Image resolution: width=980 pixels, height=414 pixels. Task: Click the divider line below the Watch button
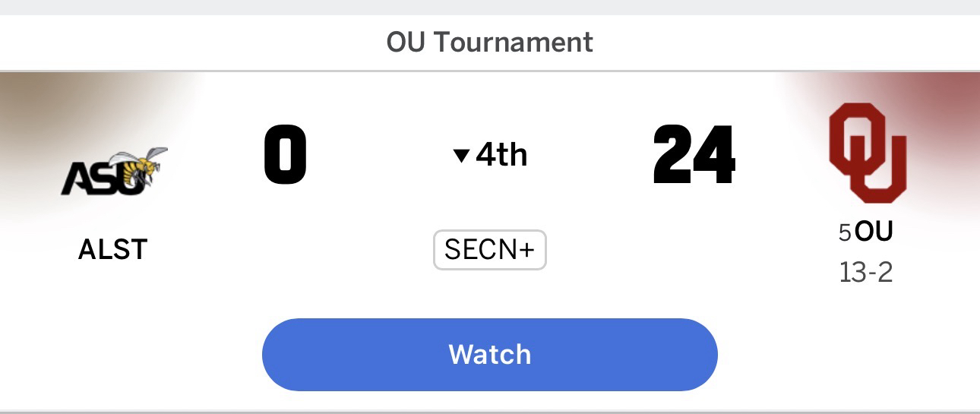pos(490,411)
